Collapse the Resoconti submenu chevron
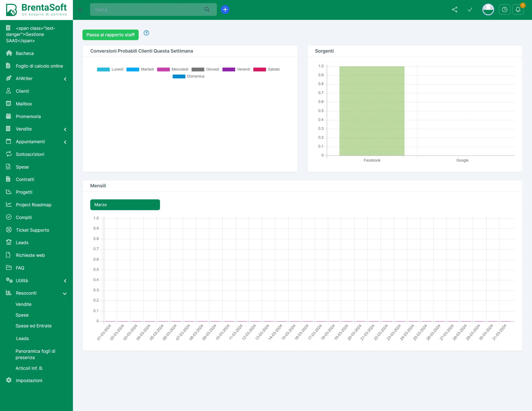The width and height of the screenshot is (532, 411). (65, 294)
